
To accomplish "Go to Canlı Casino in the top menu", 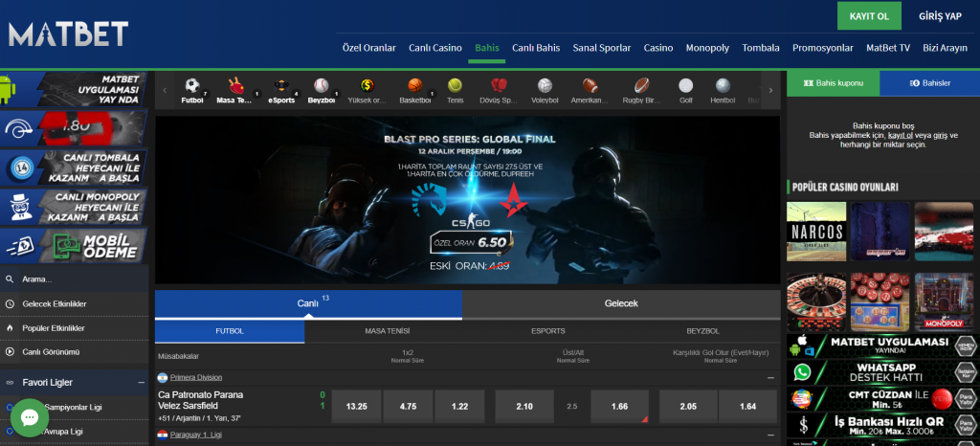I will 435,48.
